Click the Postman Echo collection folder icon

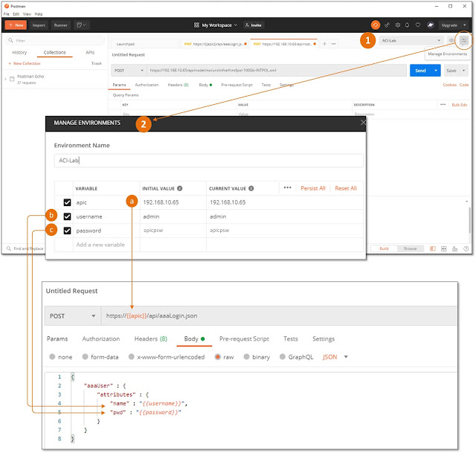[x=12, y=80]
